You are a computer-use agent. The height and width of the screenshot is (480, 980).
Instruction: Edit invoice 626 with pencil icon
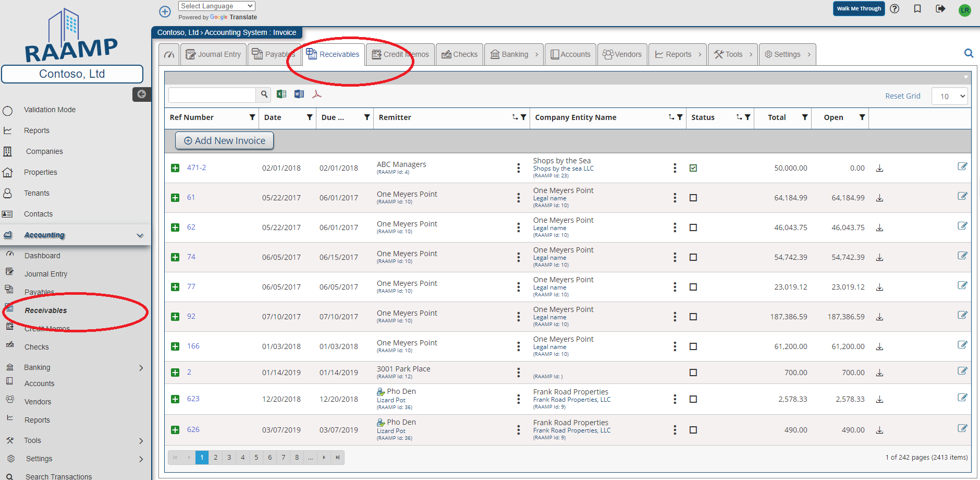click(962, 428)
